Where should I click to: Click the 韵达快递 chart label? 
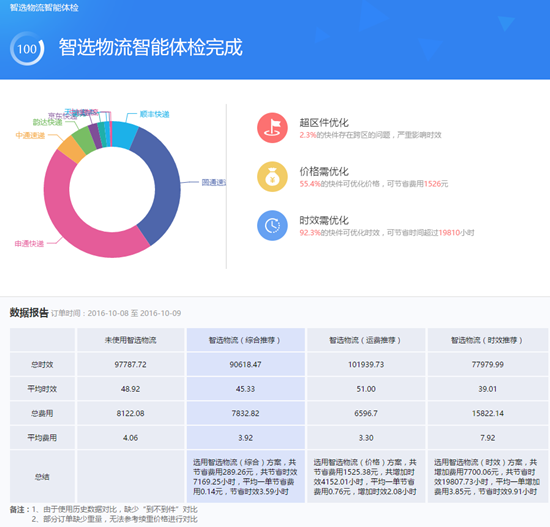(x=47, y=122)
